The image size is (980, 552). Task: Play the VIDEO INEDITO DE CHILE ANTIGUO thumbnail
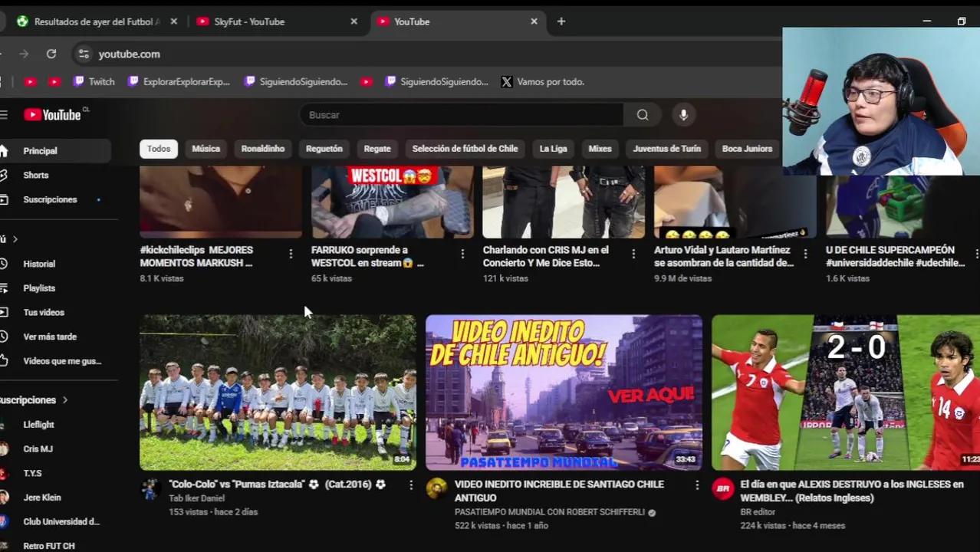click(x=564, y=393)
